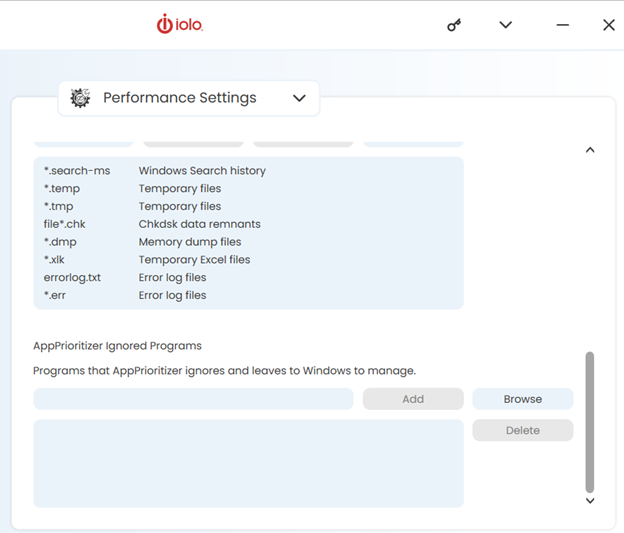Open the title bar chevron menu
Screen dimensions: 624x533
(x=506, y=25)
